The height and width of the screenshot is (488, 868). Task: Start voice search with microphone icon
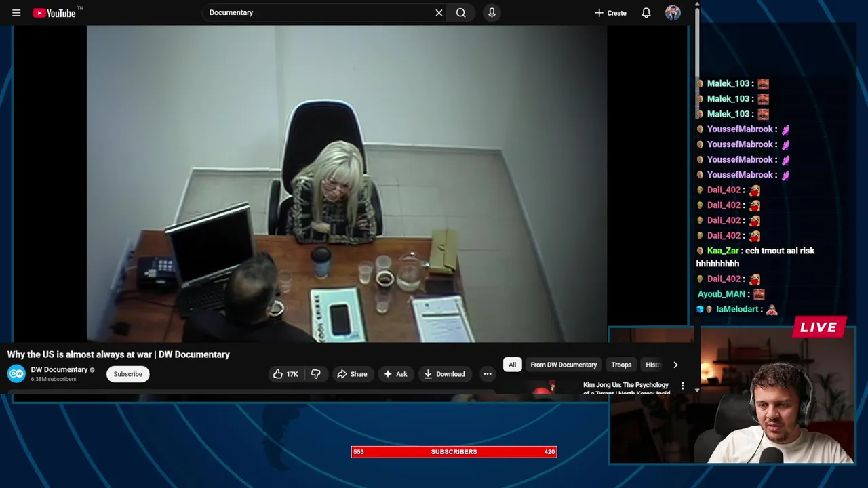[492, 13]
